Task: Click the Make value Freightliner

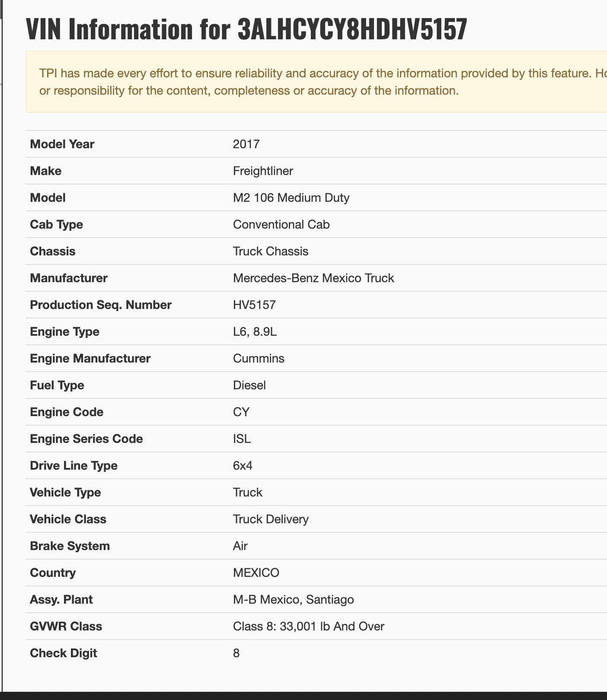Action: pyautogui.click(x=263, y=171)
